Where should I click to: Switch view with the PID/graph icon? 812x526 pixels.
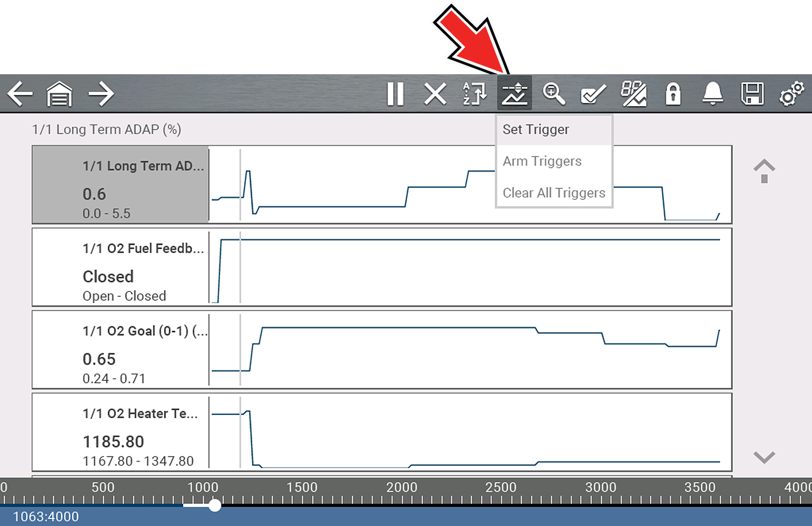tap(633, 94)
